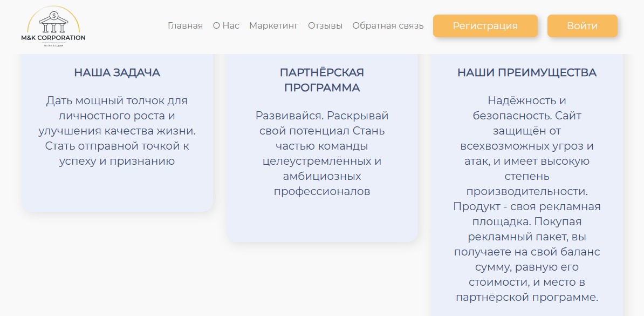Click the M&K Corporation logo

[x=53, y=26]
